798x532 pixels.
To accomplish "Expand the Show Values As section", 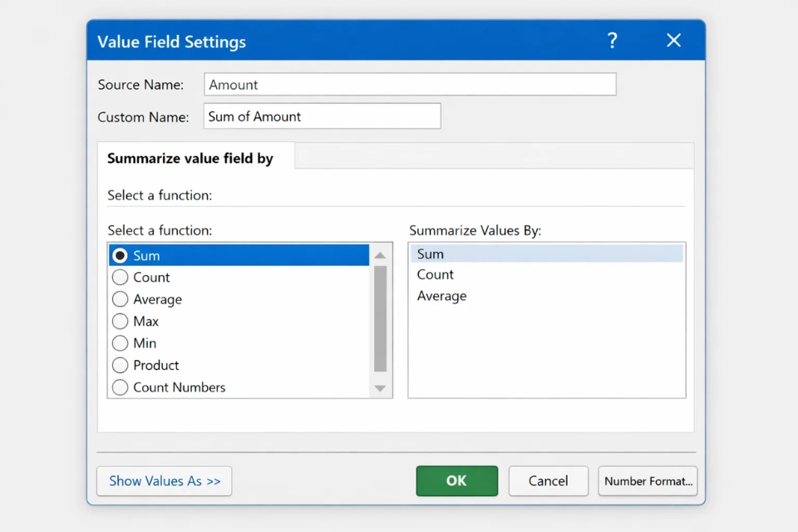I will [x=165, y=481].
